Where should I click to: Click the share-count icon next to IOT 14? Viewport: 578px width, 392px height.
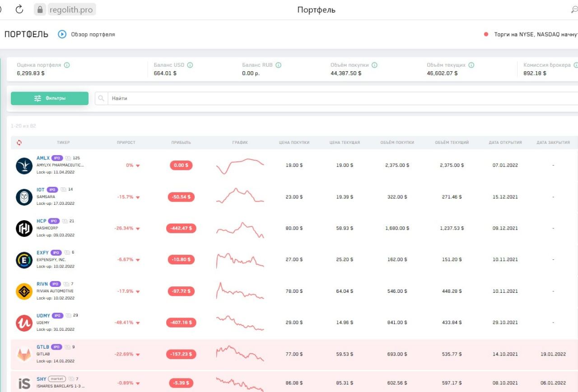click(x=64, y=190)
